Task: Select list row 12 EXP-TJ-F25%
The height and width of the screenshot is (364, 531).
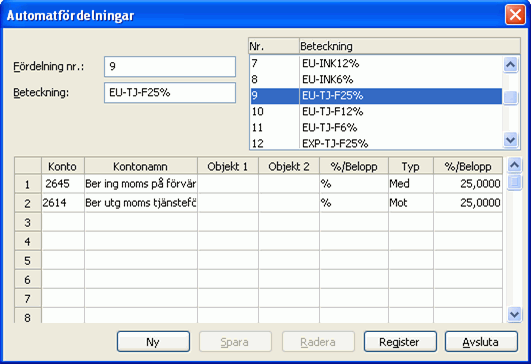Action: [376, 143]
